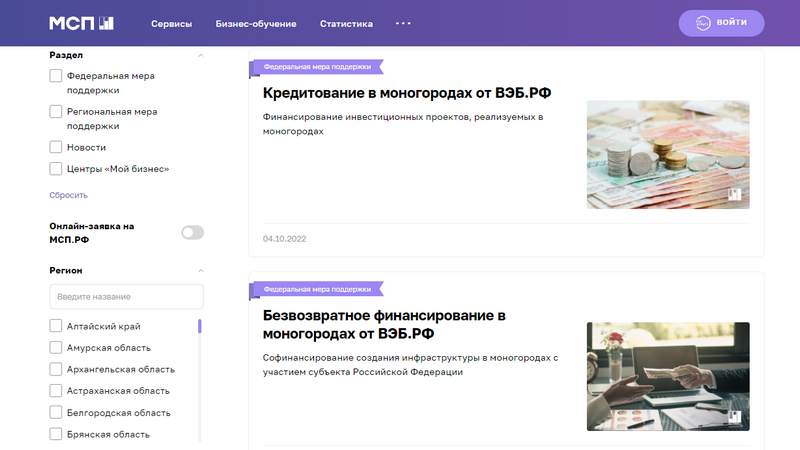800x450 pixels.
Task: Check Архангельская область region
Action: 56,369
